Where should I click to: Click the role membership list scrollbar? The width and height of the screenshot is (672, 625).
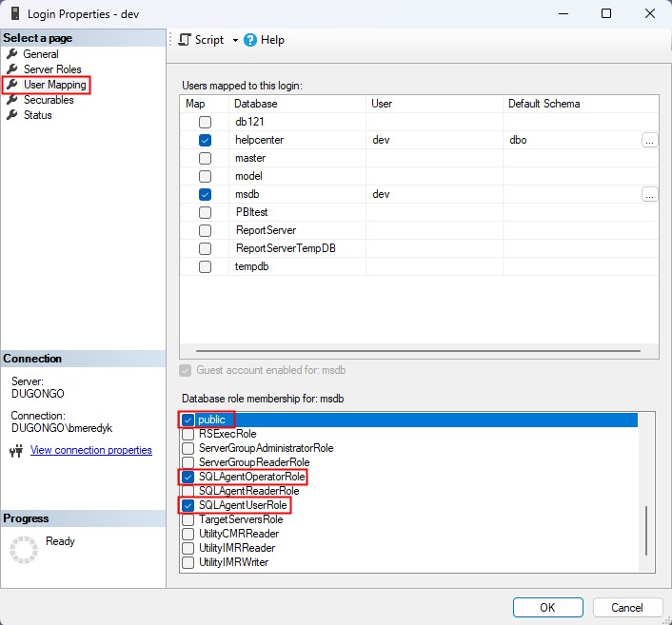(x=646, y=530)
